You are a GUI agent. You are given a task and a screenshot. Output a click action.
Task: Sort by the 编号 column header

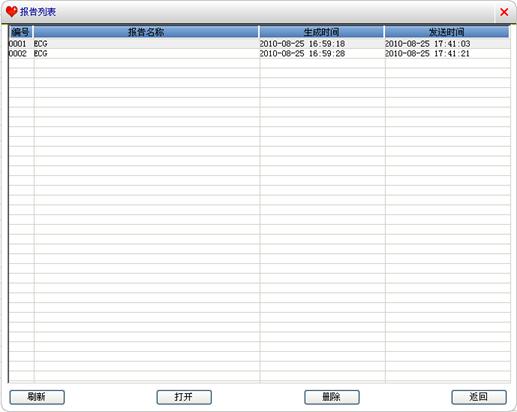pos(21,32)
